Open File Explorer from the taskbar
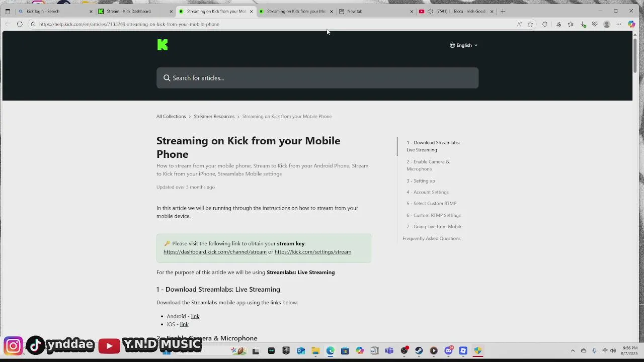 click(315, 350)
